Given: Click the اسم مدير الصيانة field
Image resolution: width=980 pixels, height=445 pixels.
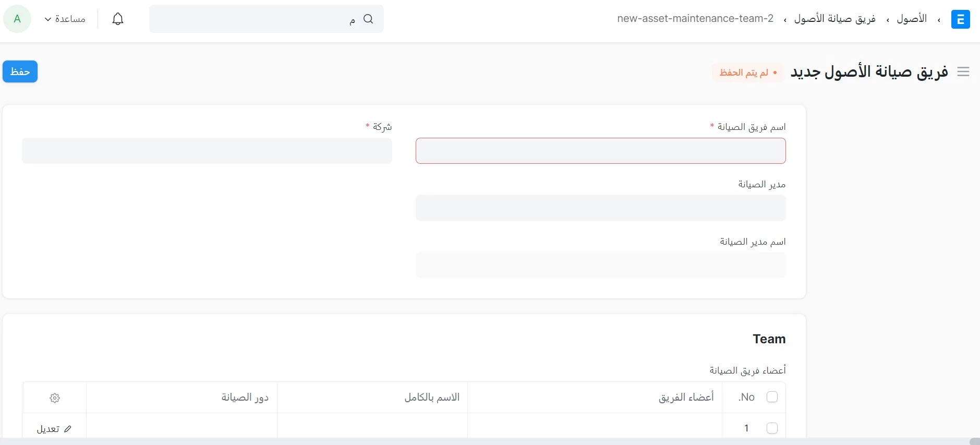Looking at the screenshot, I should (600, 265).
